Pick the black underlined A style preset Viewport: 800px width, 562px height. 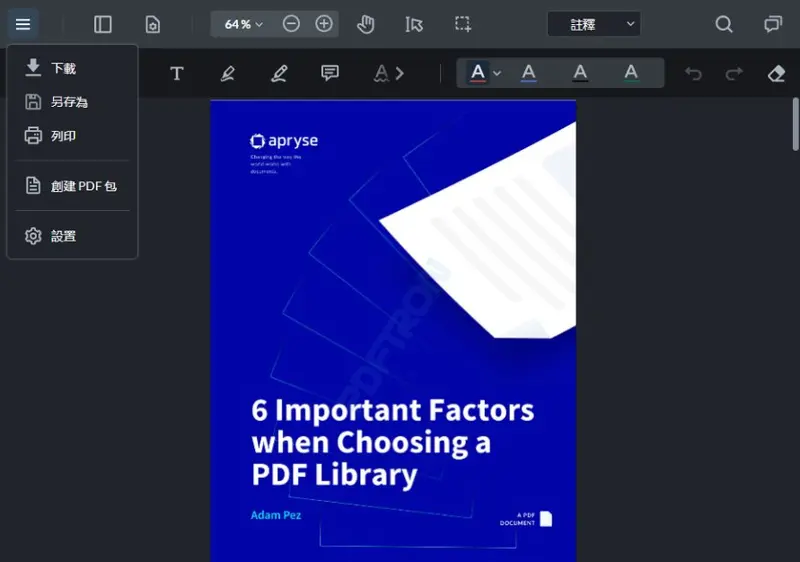point(580,73)
